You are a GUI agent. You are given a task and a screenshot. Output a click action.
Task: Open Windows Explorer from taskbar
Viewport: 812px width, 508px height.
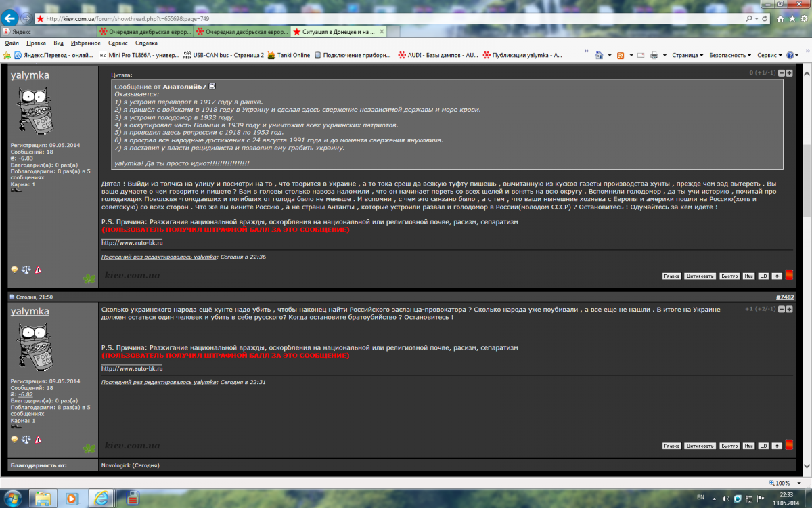point(44,498)
